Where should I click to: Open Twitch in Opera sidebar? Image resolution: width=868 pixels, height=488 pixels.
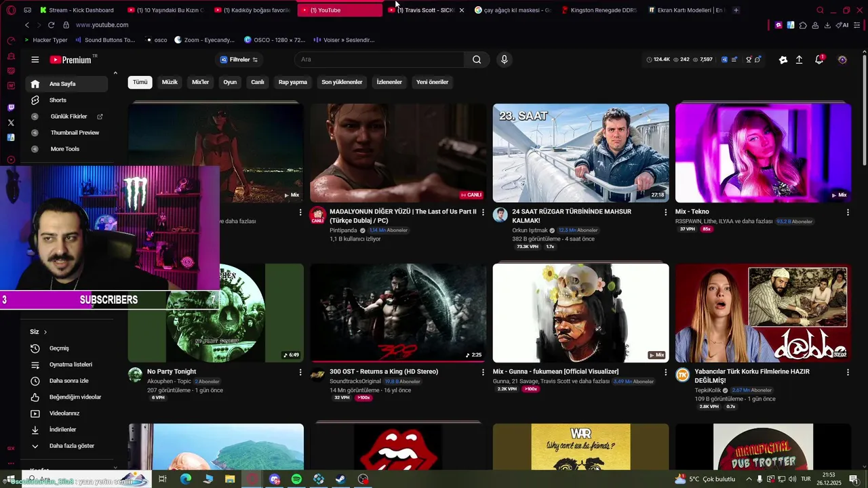coord(11,108)
